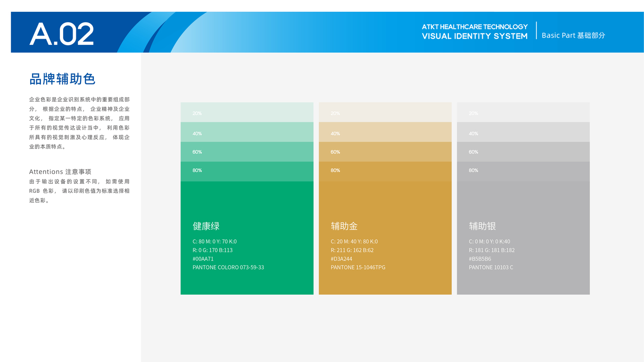Click PANTONE 15-1046TPG text
The height and width of the screenshot is (362, 644).
(x=358, y=267)
